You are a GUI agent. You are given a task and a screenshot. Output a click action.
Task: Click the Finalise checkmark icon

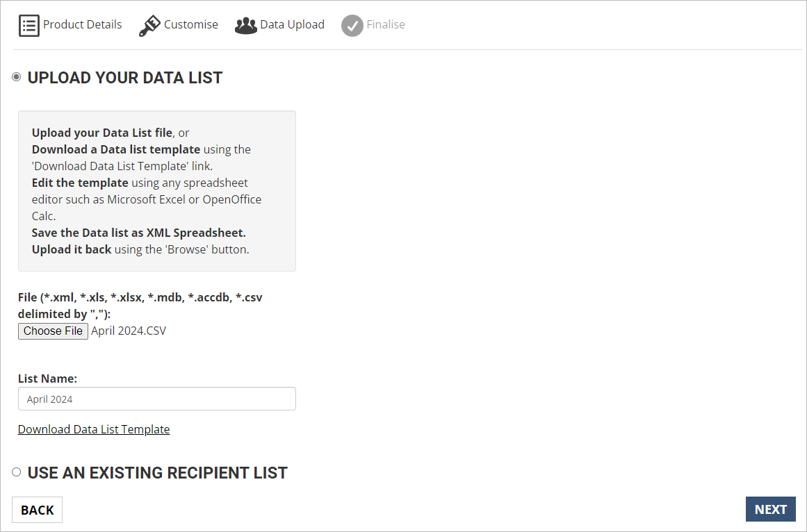(352, 26)
